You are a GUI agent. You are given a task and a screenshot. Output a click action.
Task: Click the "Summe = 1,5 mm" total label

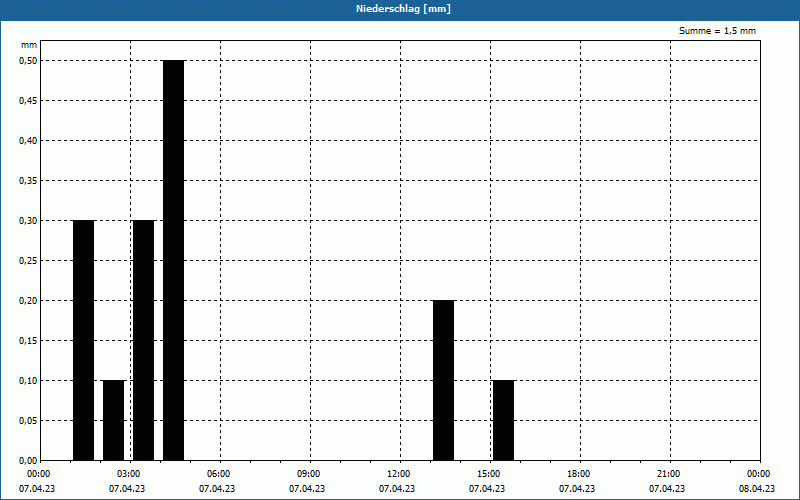tap(717, 31)
